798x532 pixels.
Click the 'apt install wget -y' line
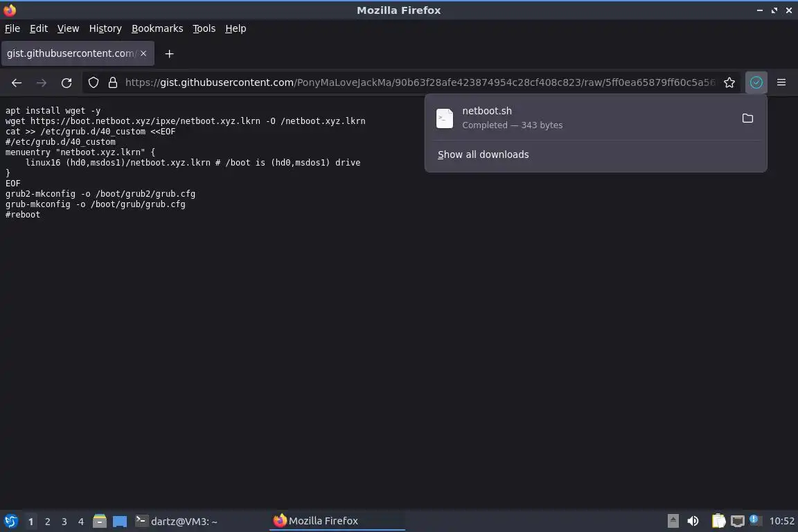(53, 110)
